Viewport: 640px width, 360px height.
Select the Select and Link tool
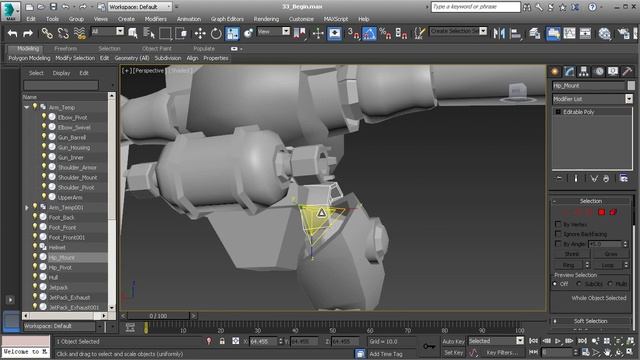click(47, 33)
